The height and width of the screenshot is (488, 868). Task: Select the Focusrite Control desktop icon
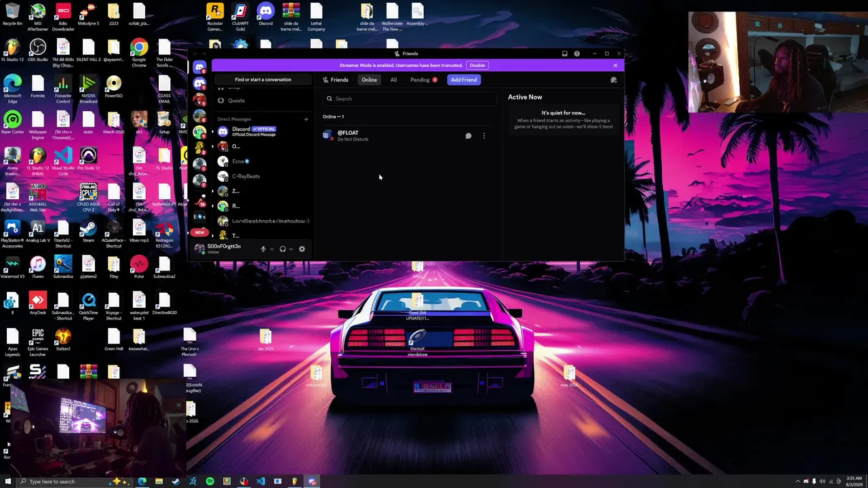63,89
